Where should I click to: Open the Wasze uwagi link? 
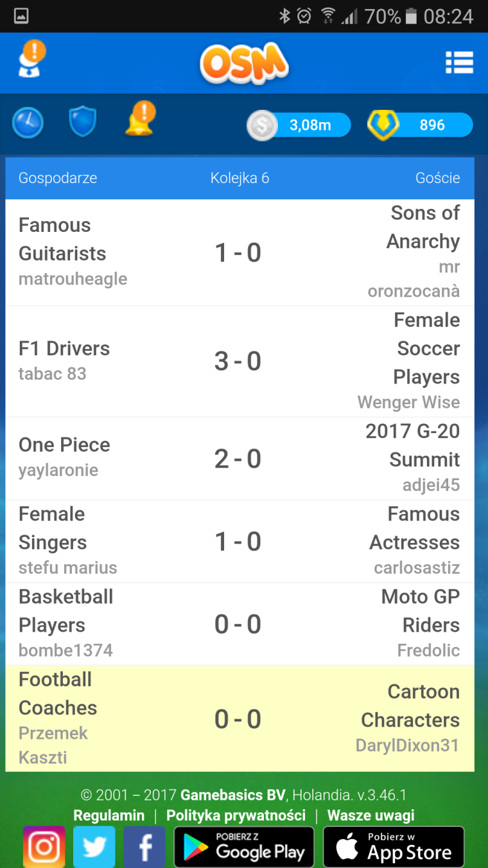(370, 815)
